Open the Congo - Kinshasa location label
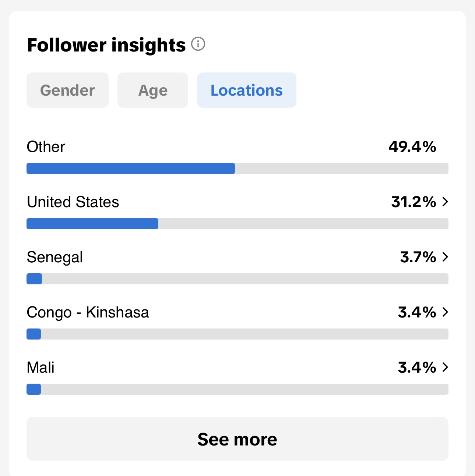The height and width of the screenshot is (476, 475). (88, 313)
